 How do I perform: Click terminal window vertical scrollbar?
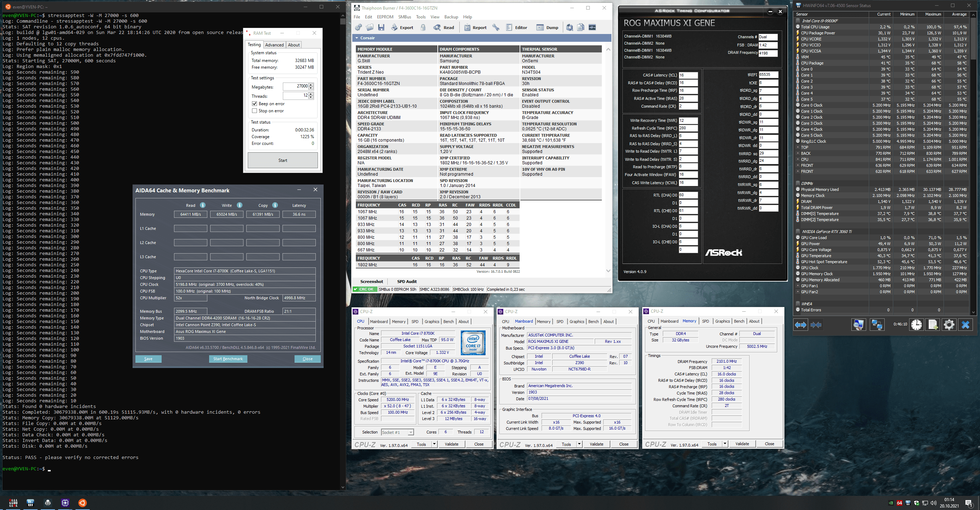[342, 251]
